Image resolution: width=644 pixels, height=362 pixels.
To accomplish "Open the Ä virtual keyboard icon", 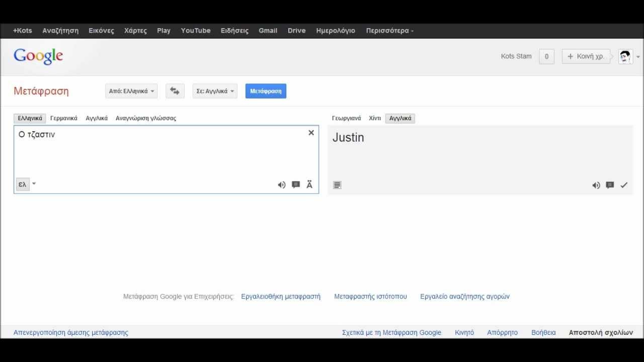I will [x=309, y=185].
